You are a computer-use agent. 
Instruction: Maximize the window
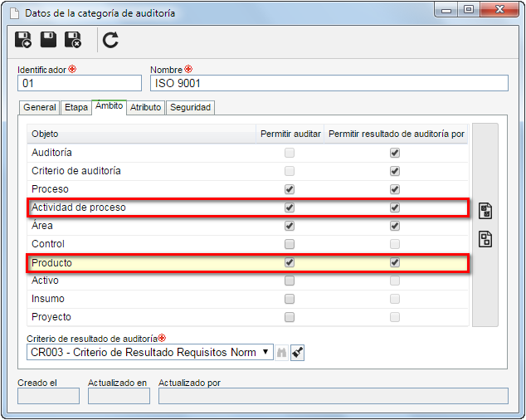coord(469,9)
